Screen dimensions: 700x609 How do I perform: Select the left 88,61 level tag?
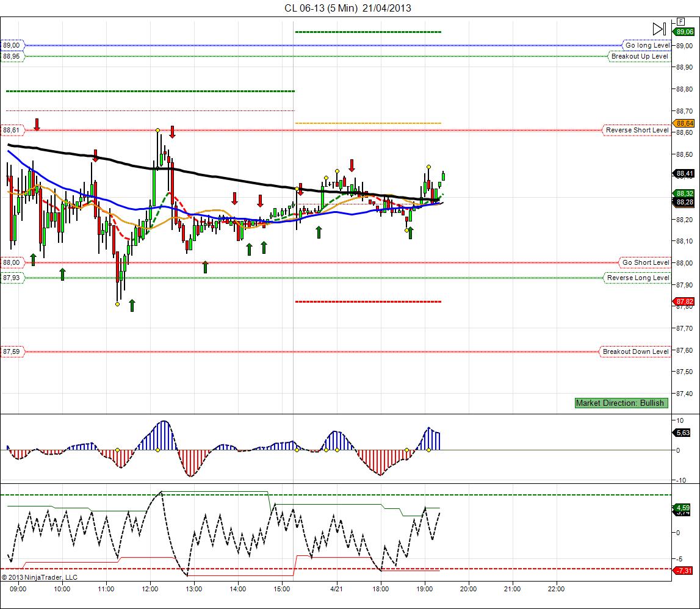pyautogui.click(x=12, y=130)
